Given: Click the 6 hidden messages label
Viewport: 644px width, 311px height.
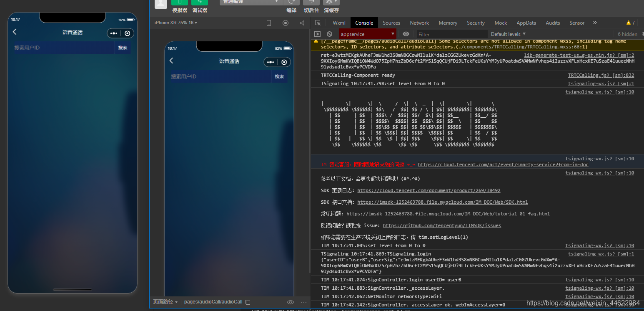Looking at the screenshot, I should (627, 34).
